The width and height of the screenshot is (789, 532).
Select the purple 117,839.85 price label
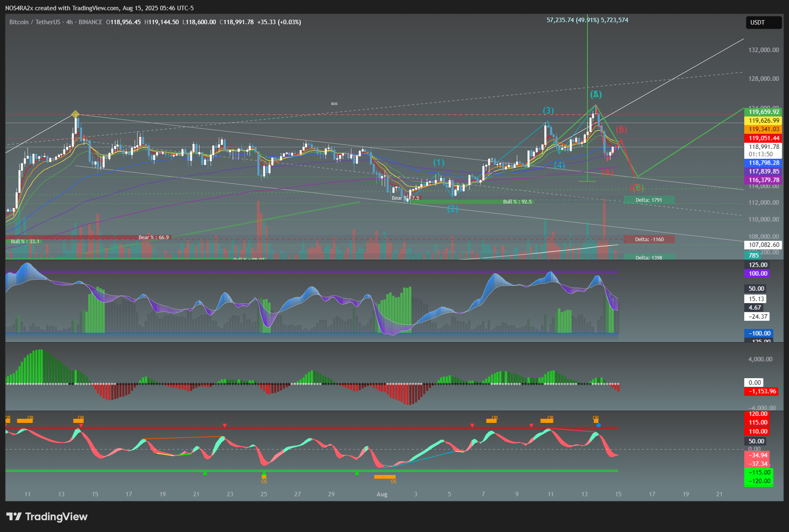click(x=764, y=171)
